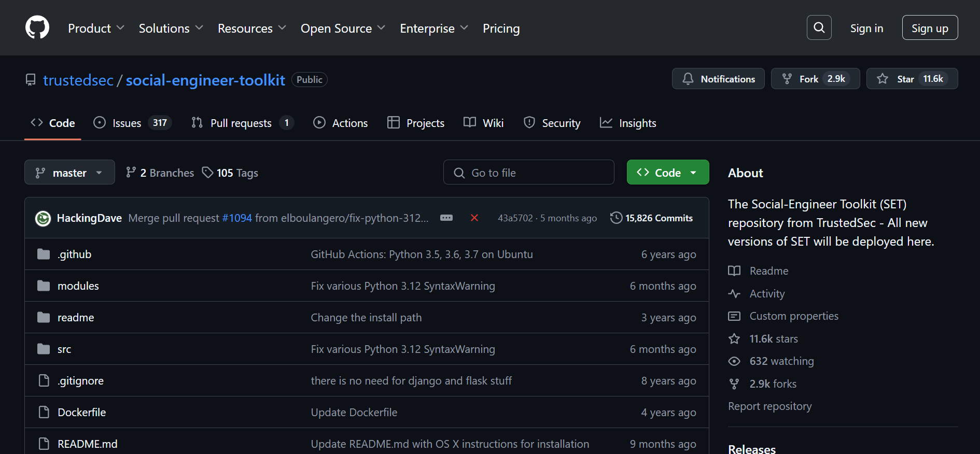The width and height of the screenshot is (980, 454).
Task: Switch to the Insights tab
Action: 628,123
